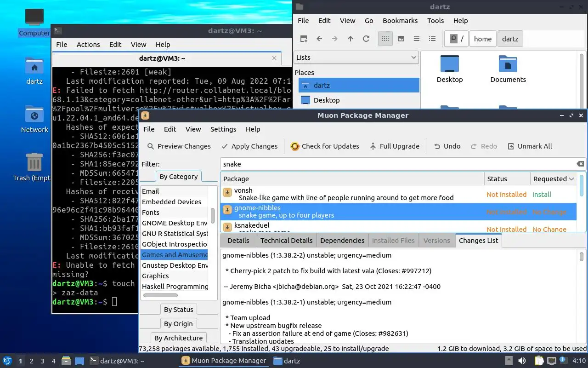Click the ksnakeduel package icon
This screenshot has height=368, width=588.
point(227,227)
